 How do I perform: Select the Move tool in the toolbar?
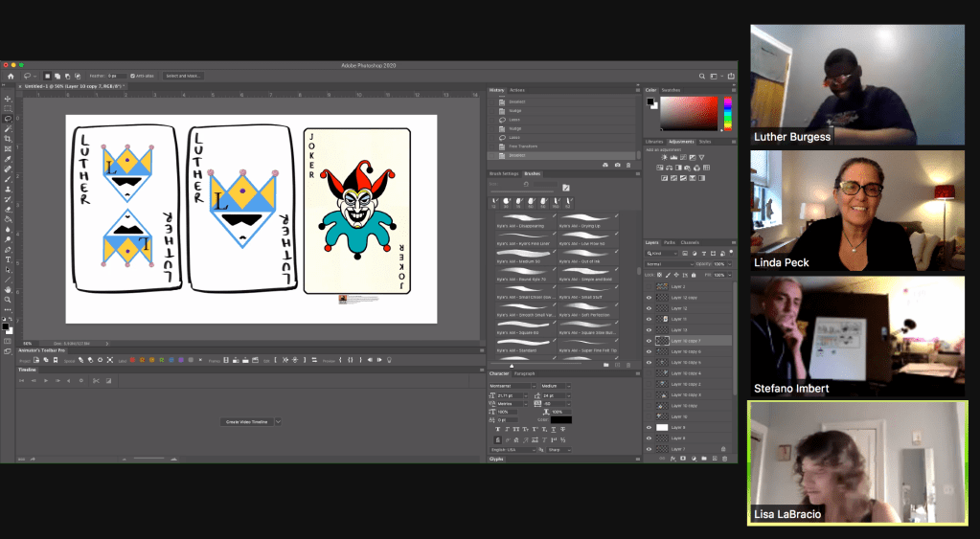pos(8,99)
